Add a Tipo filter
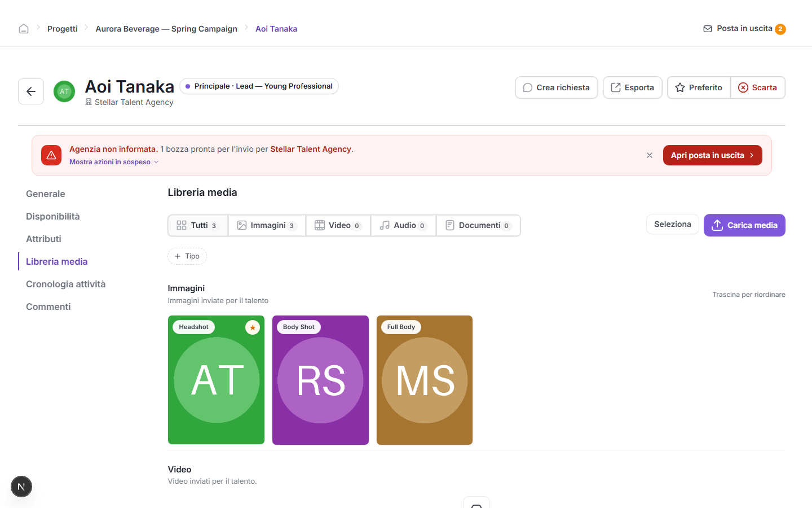The height and width of the screenshot is (508, 812). tap(187, 256)
